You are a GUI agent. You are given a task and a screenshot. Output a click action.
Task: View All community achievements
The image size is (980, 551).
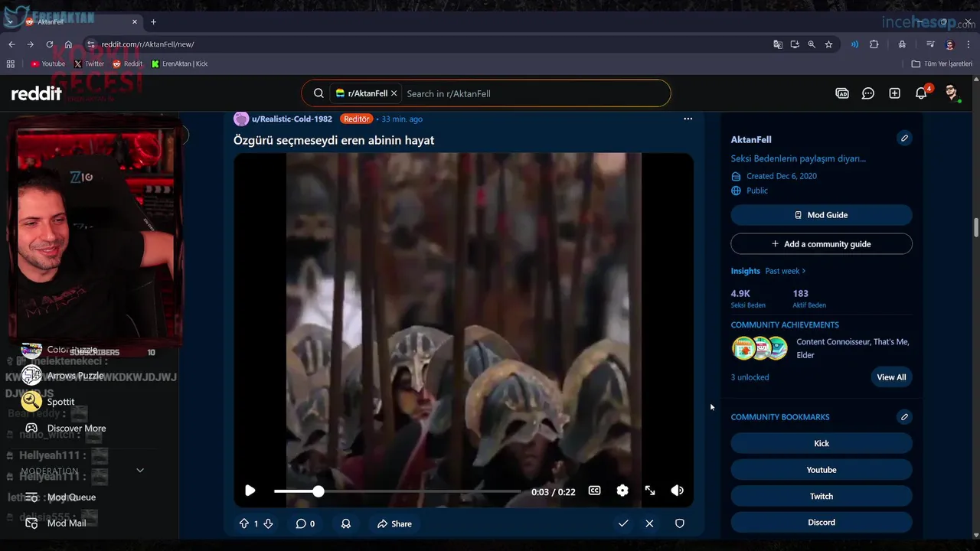click(x=891, y=377)
